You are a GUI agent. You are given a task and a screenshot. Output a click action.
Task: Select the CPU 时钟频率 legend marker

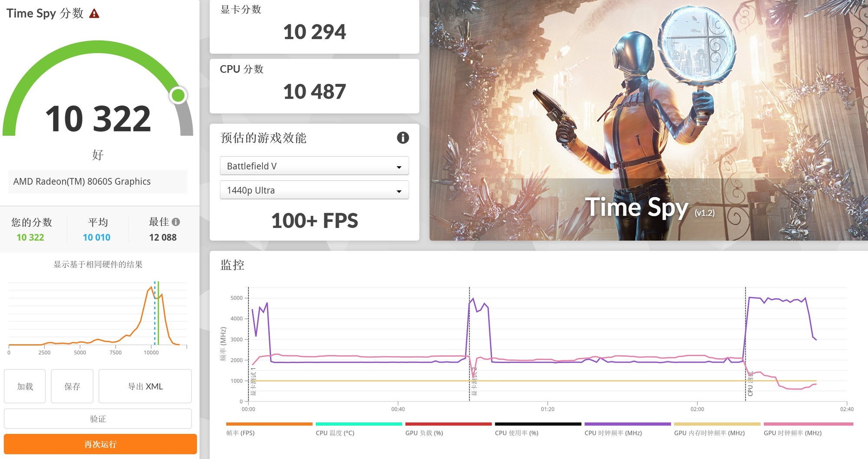click(627, 423)
